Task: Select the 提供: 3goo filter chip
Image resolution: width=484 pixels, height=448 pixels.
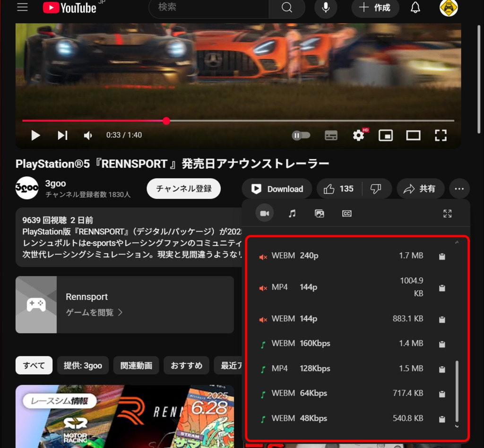Action: pos(83,365)
